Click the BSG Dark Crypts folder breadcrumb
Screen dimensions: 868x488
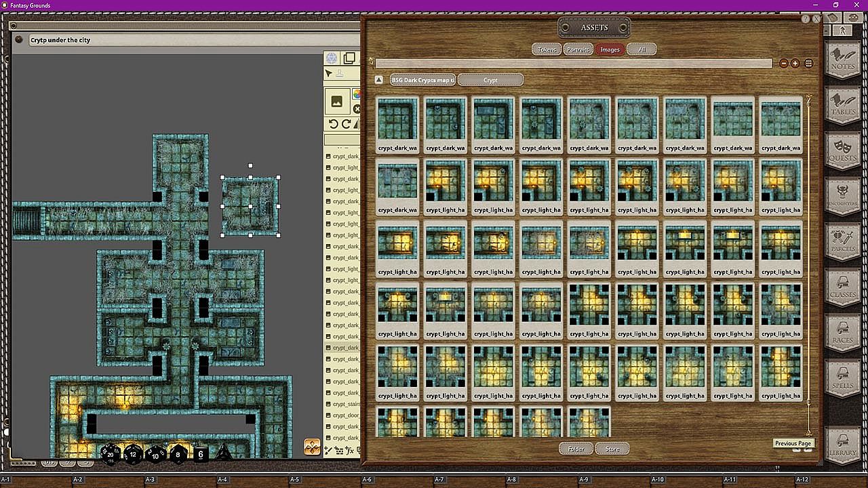tap(423, 80)
